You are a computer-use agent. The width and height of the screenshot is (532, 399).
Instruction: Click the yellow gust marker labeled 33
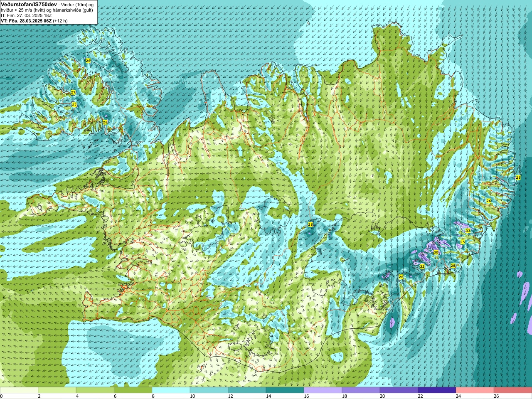click(x=468, y=231)
